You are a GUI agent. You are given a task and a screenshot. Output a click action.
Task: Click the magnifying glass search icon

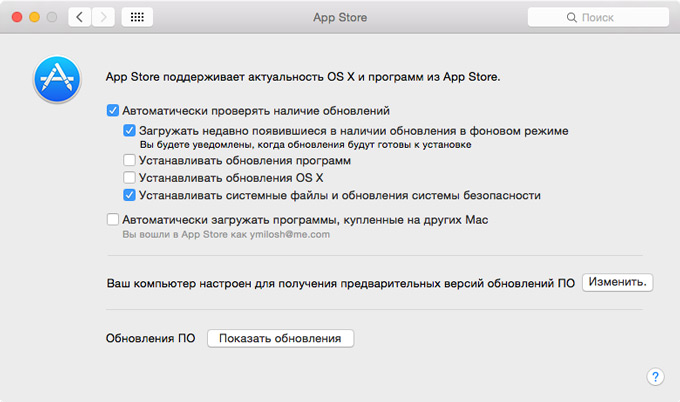tap(572, 18)
